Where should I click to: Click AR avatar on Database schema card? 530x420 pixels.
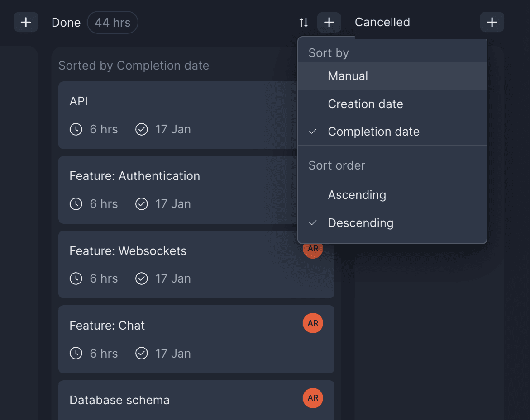coord(313,398)
